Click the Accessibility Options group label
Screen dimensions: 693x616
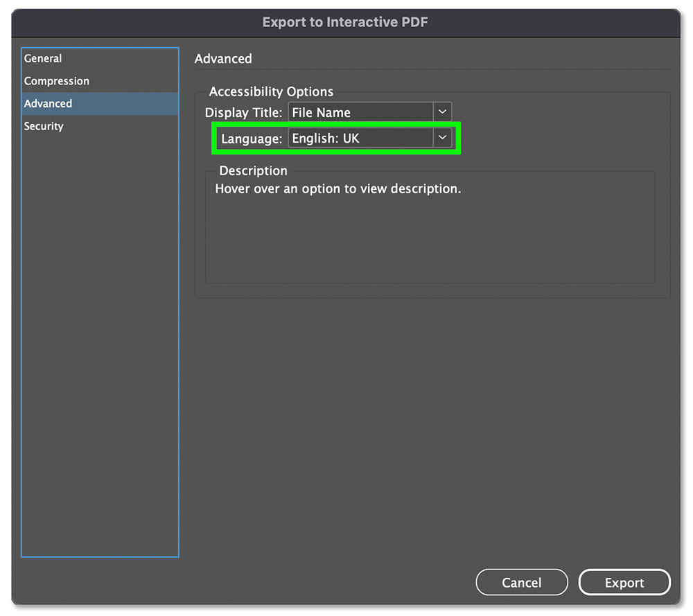[x=271, y=91]
